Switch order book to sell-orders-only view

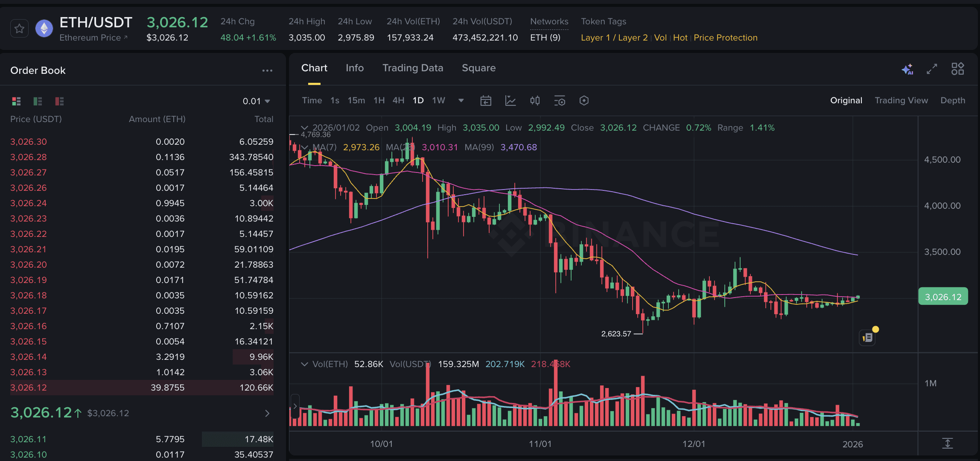[58, 101]
